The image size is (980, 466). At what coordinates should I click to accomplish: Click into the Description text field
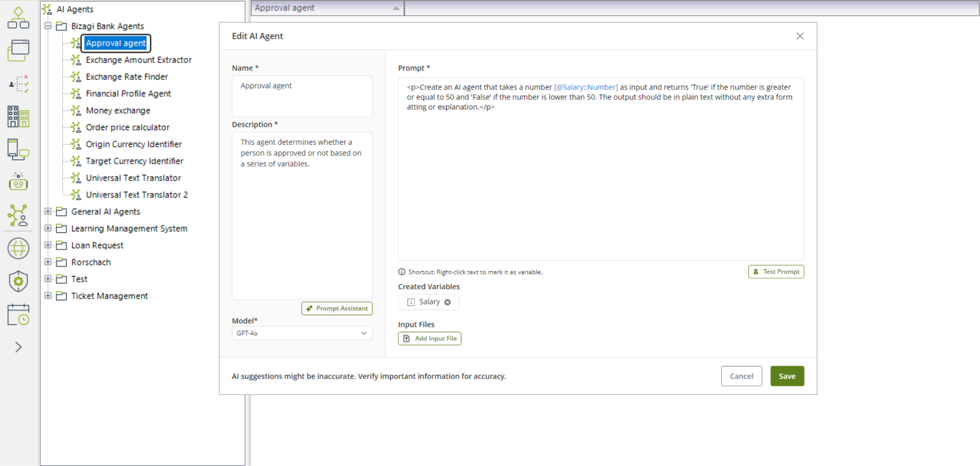302,215
